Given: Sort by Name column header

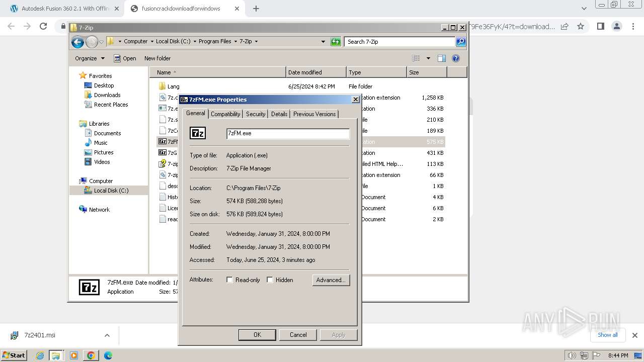Looking at the screenshot, I should pos(218,72).
